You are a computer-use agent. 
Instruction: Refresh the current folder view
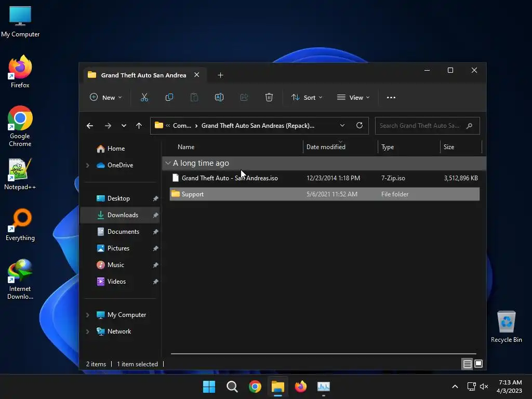pyautogui.click(x=360, y=126)
